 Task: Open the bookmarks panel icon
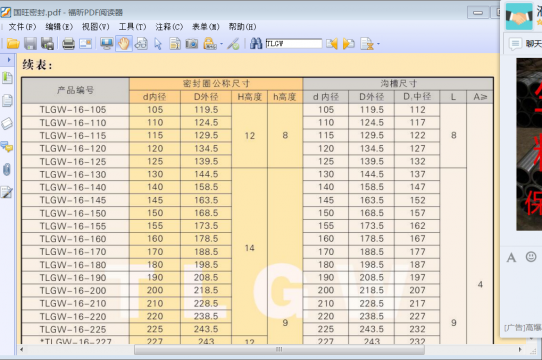7,77
